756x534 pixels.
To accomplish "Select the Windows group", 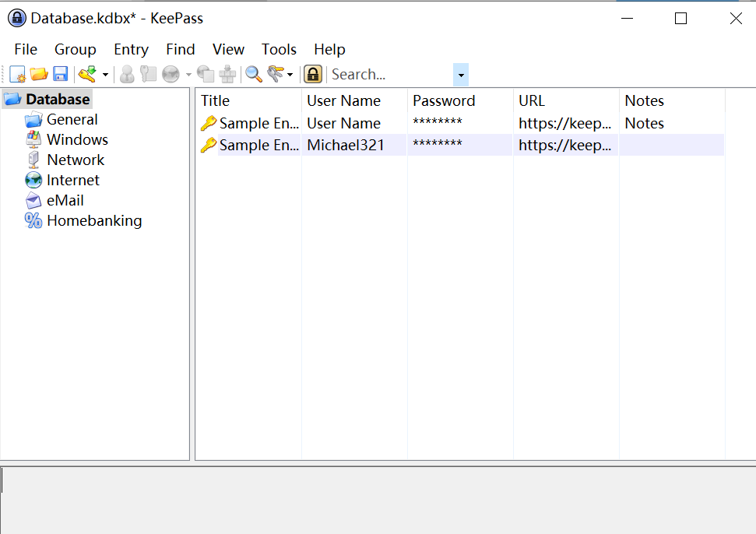I will (77, 140).
